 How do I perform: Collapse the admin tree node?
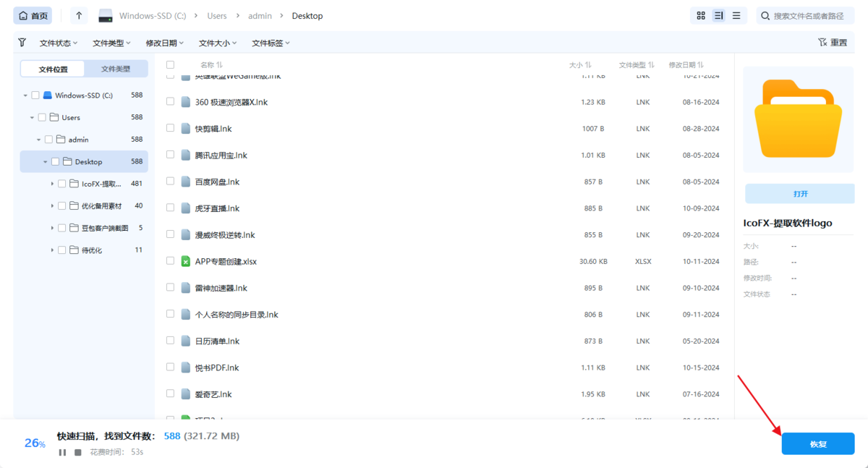38,140
